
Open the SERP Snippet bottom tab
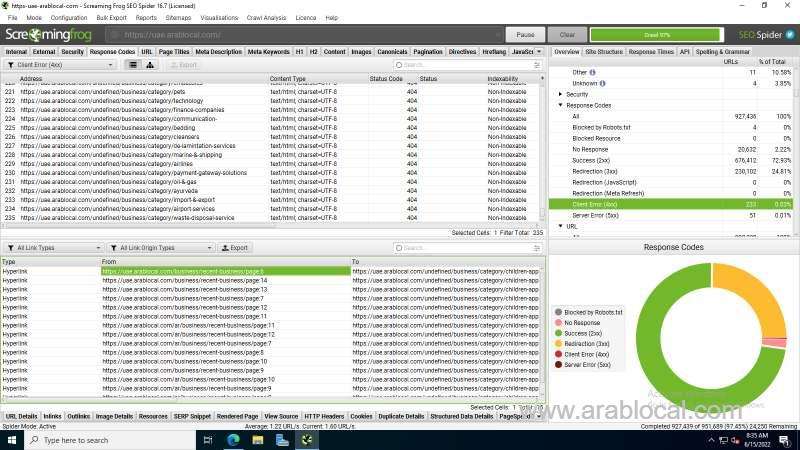pyautogui.click(x=192, y=416)
